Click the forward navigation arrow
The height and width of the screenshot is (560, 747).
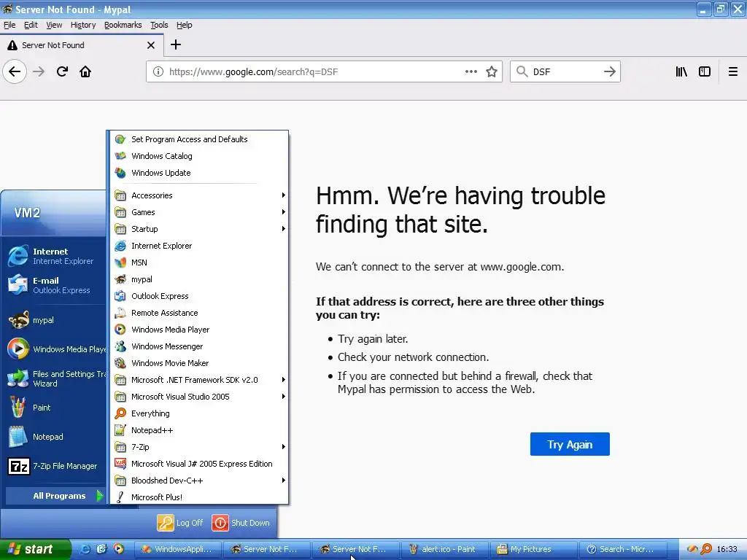(39, 72)
